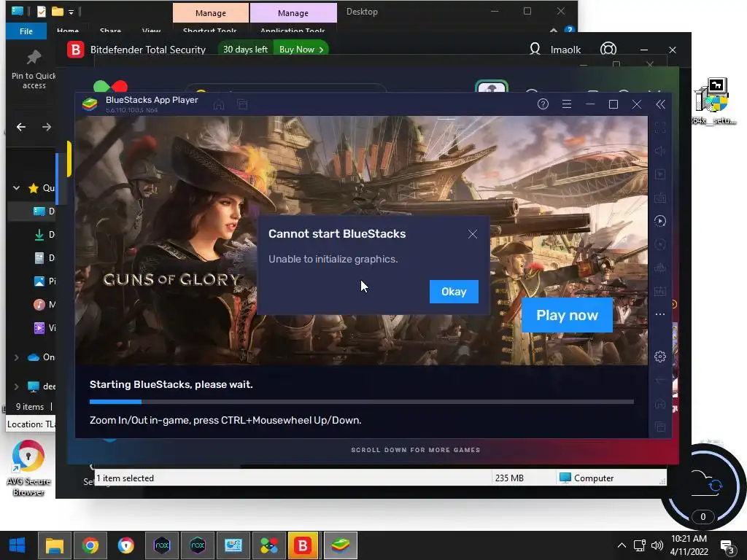747x560 pixels.
Task: Click BlueStacks sync operations play icon
Action: click(x=659, y=221)
